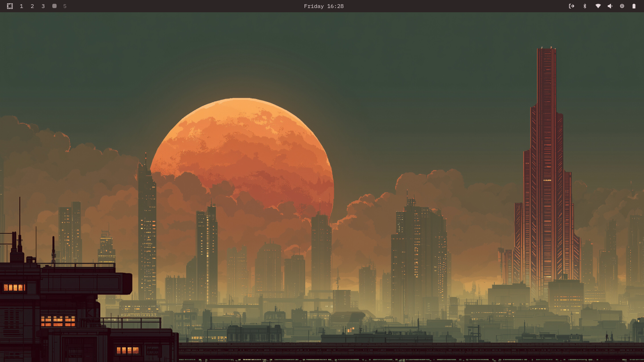Switch to workspace 2
The image size is (644, 362).
pyautogui.click(x=32, y=6)
